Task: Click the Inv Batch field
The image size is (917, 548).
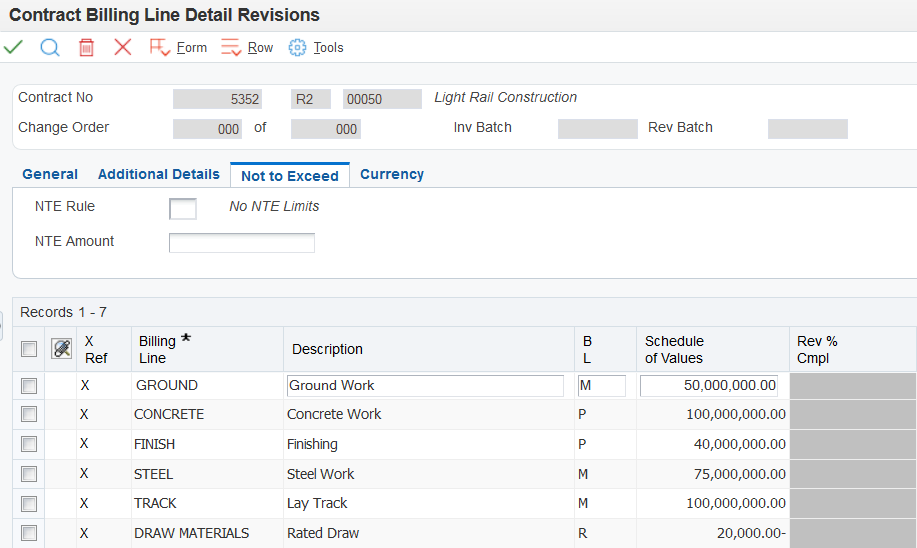Action: [x=598, y=129]
